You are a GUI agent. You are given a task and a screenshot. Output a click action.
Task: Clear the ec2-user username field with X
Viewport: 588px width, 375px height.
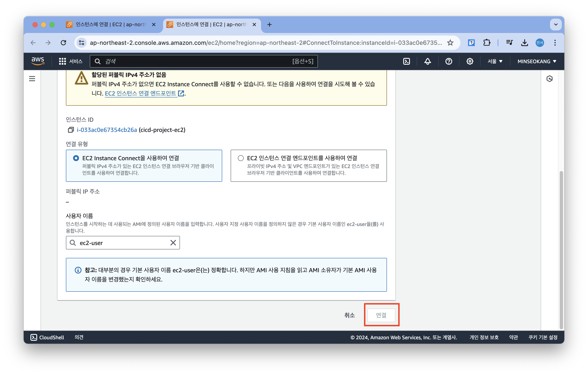(173, 243)
